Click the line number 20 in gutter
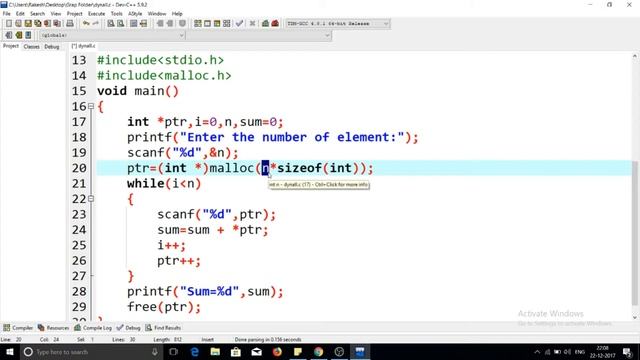Screen dimensions: 640x360 coord(79,168)
